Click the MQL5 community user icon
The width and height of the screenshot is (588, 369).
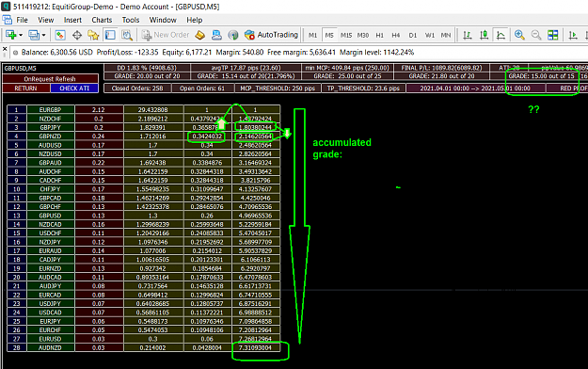216,35
